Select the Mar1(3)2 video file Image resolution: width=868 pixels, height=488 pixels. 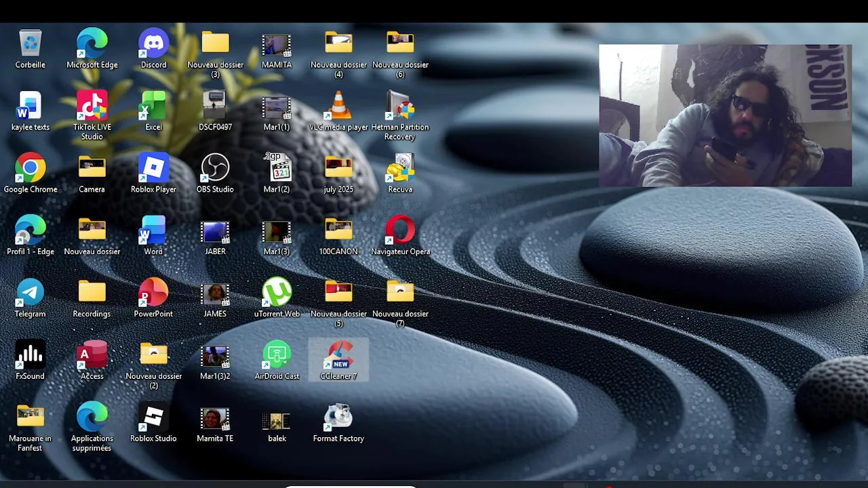point(215,357)
